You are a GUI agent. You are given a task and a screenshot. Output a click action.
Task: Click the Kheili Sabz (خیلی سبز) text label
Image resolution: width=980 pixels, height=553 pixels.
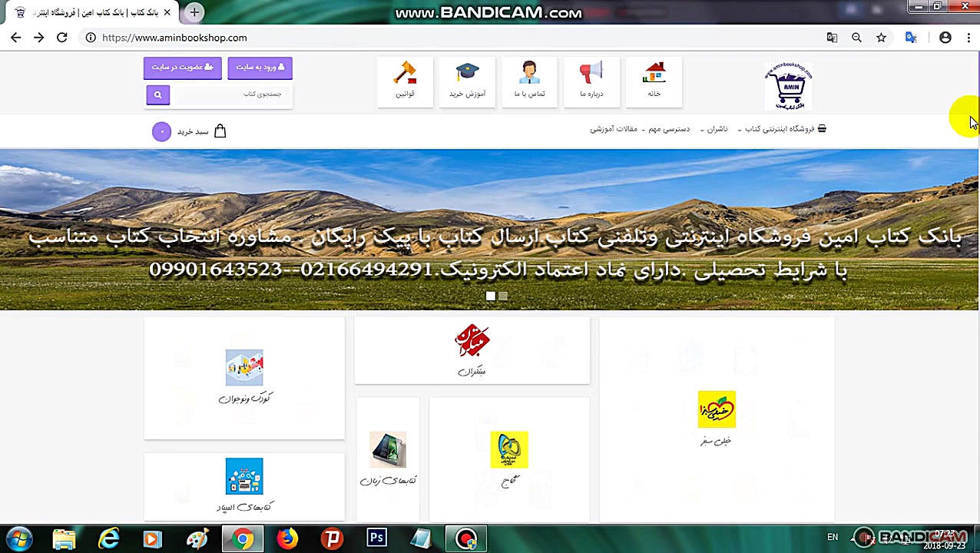point(716,441)
